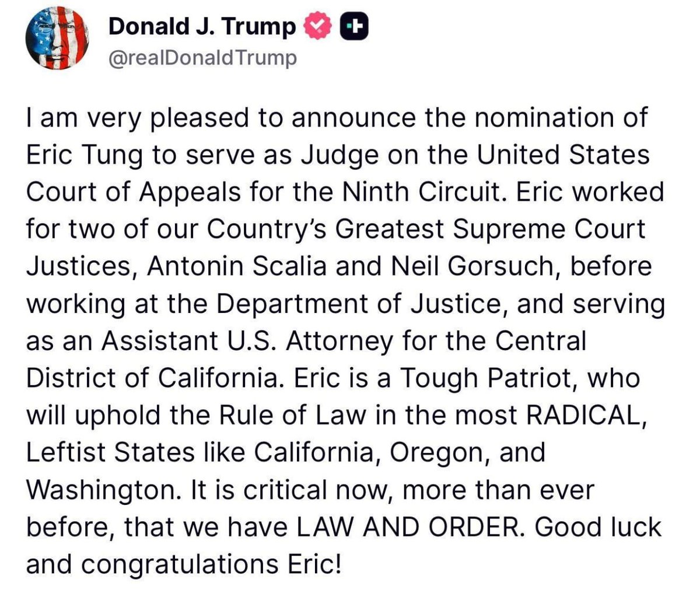
Task: Select the verified badge next to Donald J. Trump
Action: pyautogui.click(x=317, y=26)
